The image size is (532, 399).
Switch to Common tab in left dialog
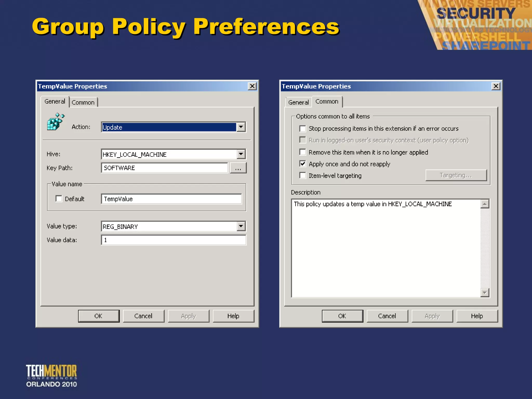coord(83,103)
